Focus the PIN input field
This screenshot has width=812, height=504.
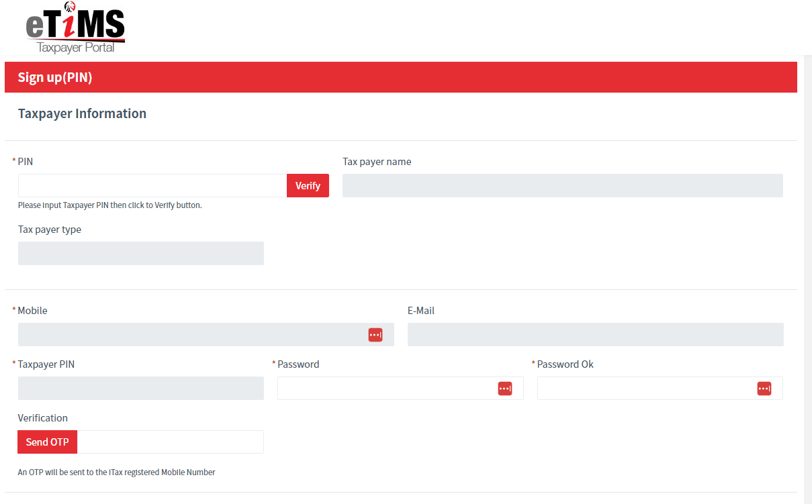tap(152, 186)
